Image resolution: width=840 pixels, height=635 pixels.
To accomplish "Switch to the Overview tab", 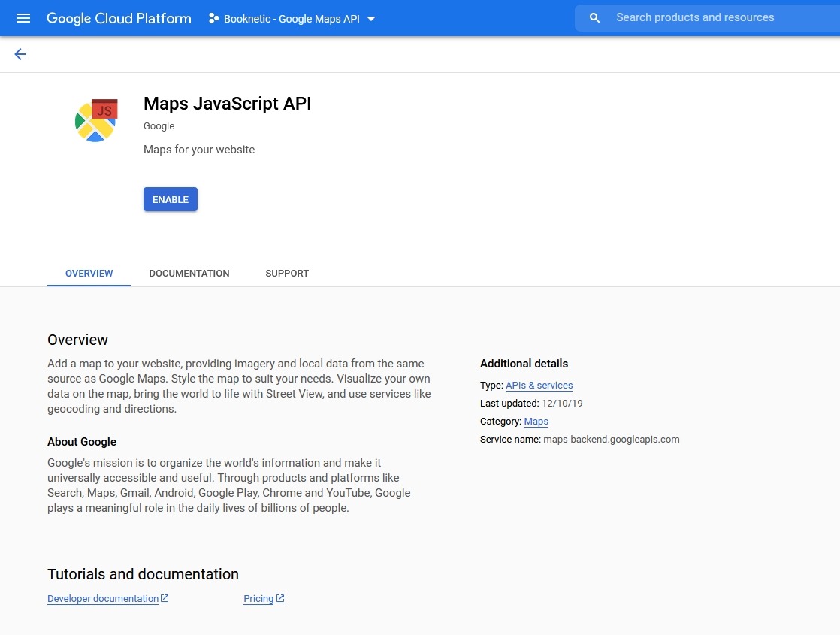I will pos(89,274).
